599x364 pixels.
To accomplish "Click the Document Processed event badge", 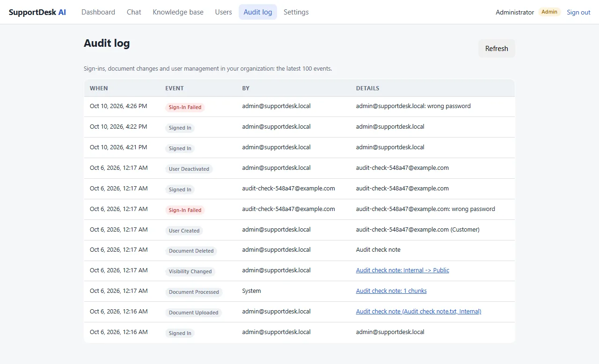I will 194,292.
